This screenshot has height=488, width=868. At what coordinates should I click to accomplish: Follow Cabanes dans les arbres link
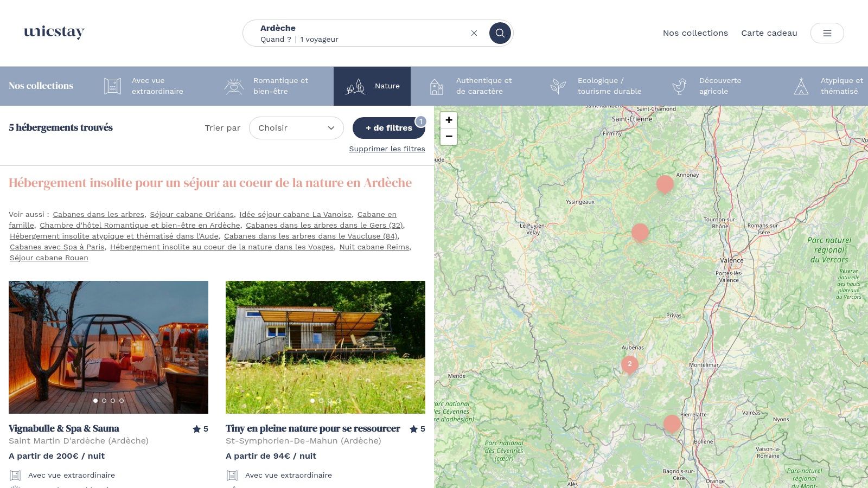99,214
